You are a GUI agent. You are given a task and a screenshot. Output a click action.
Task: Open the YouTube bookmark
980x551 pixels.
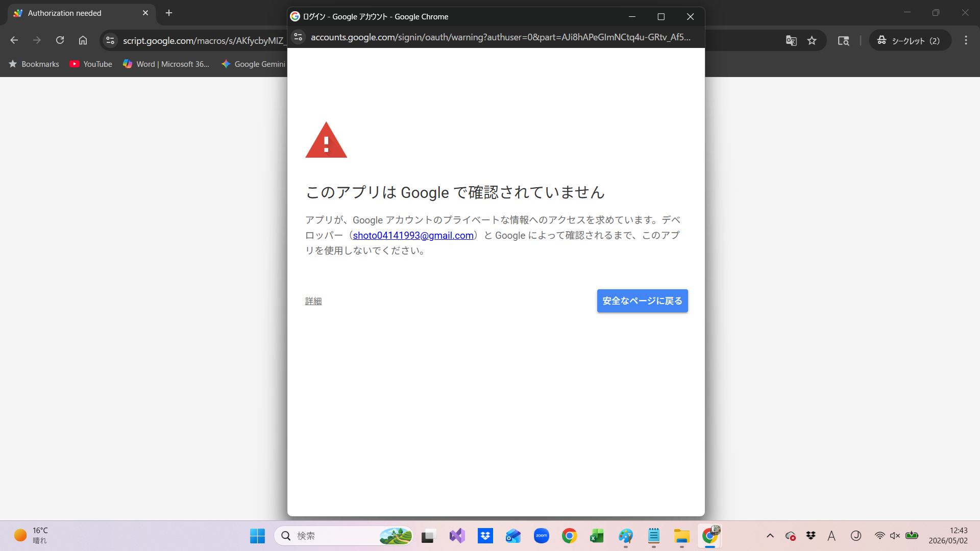click(91, 64)
